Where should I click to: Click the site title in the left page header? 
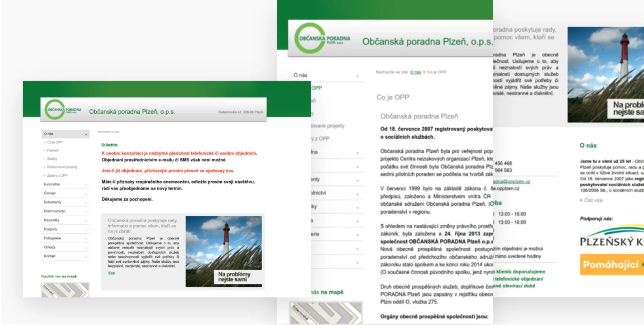[x=132, y=112]
